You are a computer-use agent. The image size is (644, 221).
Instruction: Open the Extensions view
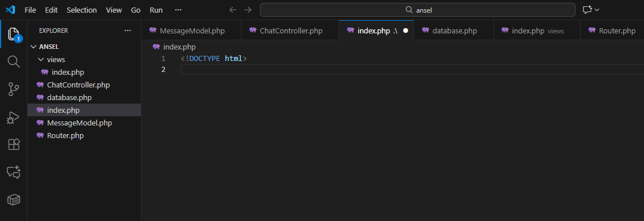[x=14, y=144]
